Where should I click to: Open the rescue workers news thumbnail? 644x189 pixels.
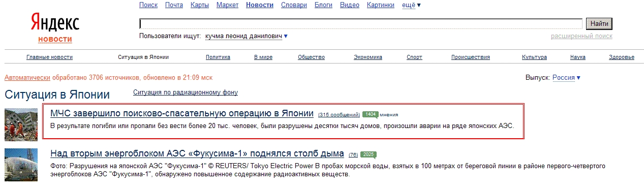coord(21,124)
